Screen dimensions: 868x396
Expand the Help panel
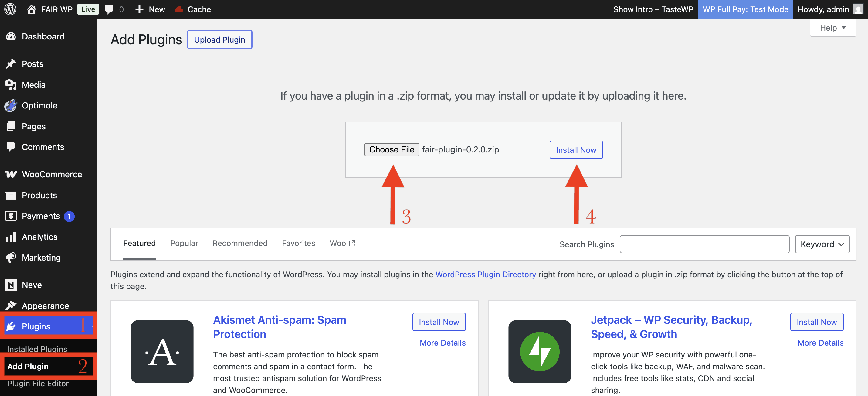pos(832,28)
